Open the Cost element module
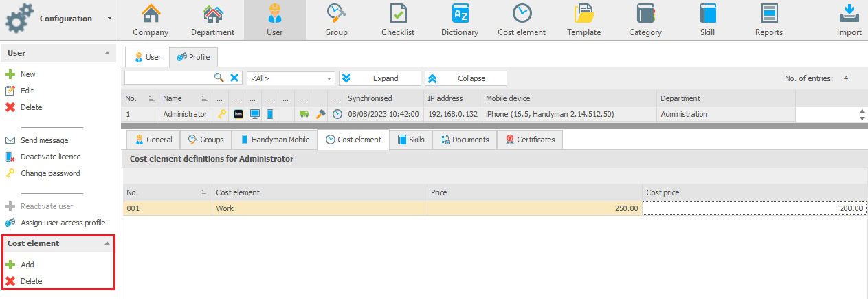868x299 pixels. [522, 20]
